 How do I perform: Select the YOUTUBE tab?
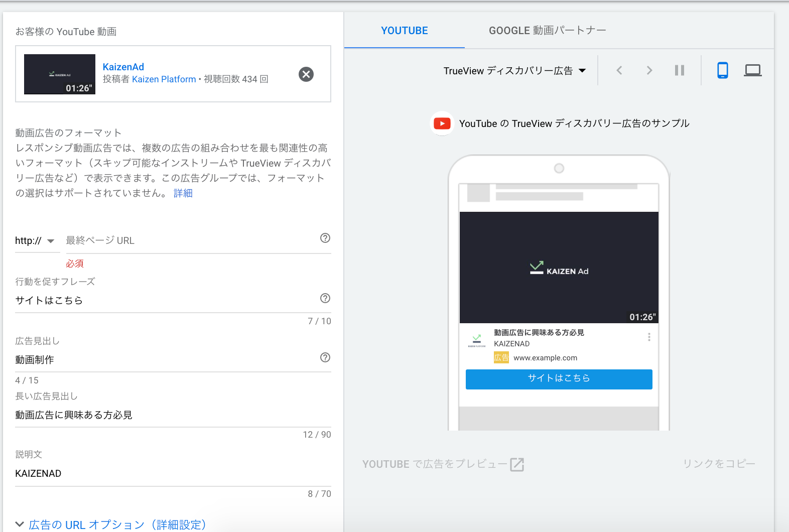(x=405, y=31)
